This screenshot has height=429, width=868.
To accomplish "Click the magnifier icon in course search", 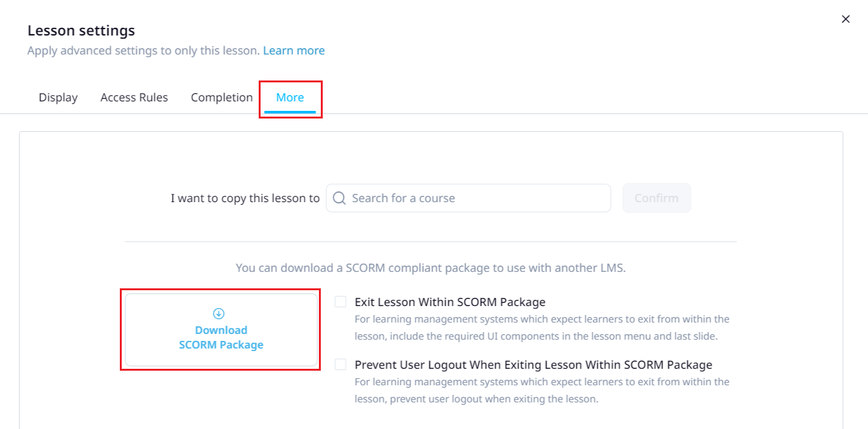I will 339,198.
